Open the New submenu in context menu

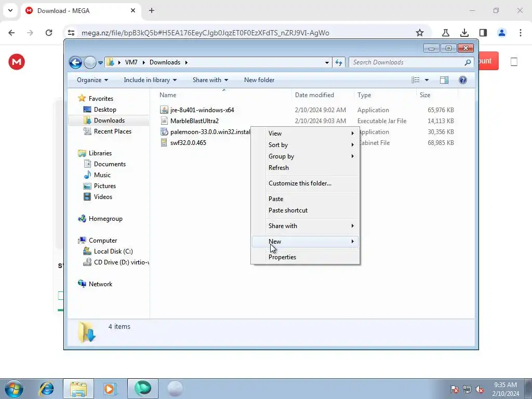[x=305, y=242]
